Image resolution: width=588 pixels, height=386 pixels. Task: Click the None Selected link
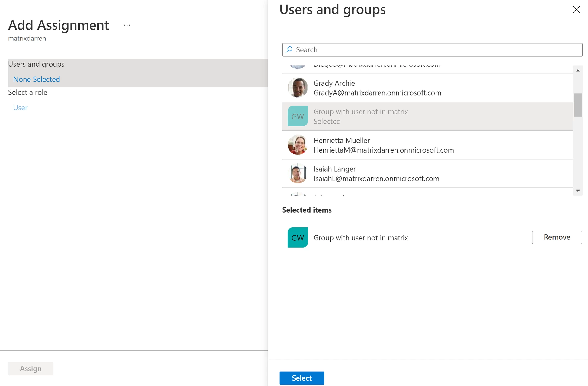37,79
